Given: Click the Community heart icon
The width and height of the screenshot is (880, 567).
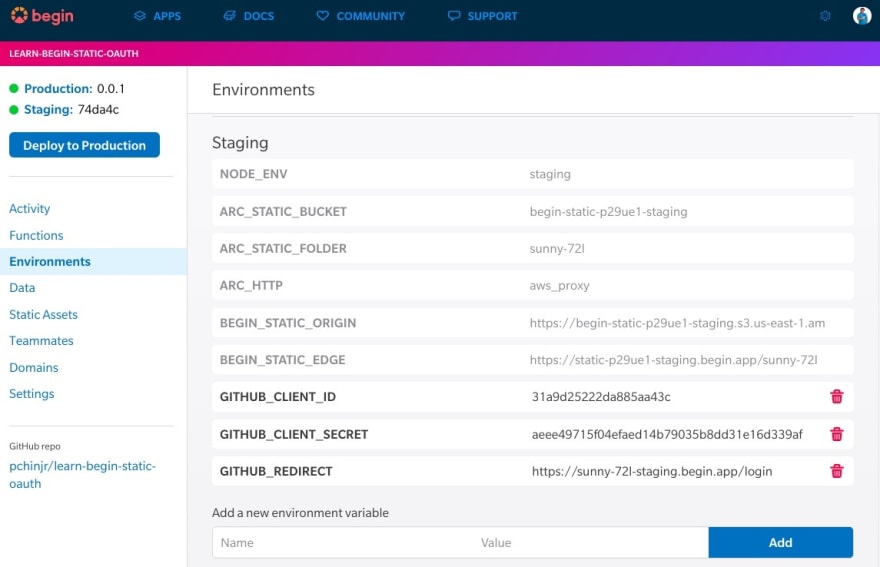Looking at the screenshot, I should (322, 16).
